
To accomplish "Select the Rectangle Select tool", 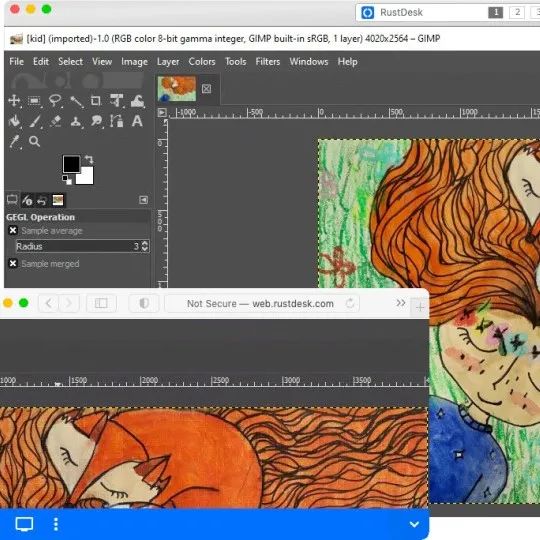I will tap(34, 101).
